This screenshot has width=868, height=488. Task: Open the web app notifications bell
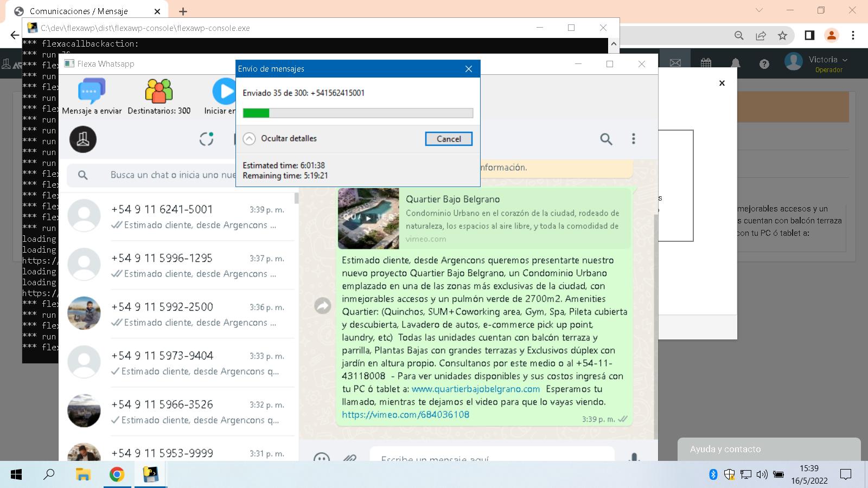(736, 63)
